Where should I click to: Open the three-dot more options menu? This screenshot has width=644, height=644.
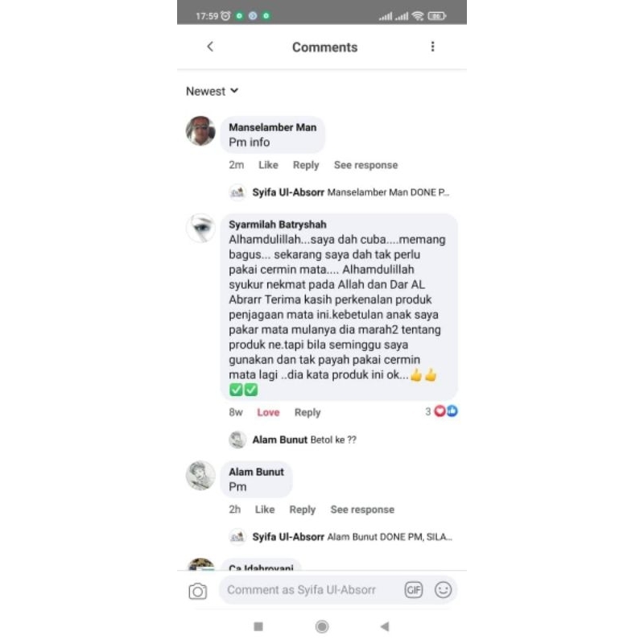coord(432,47)
